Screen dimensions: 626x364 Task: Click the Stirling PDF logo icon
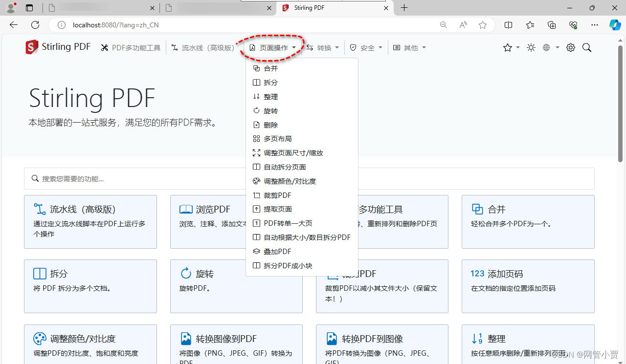(x=32, y=47)
